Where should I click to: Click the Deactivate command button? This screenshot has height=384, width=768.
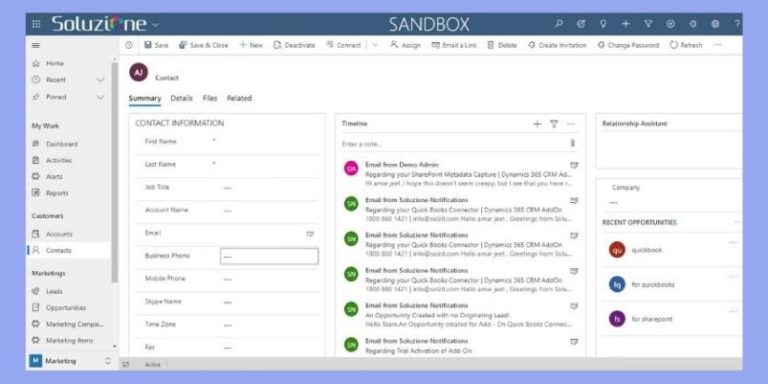[x=294, y=45]
